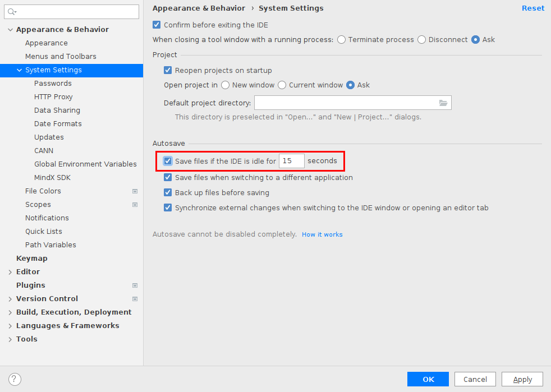Click project-level icon next to Plugins
Image resolution: width=551 pixels, height=392 pixels.
pos(135,285)
